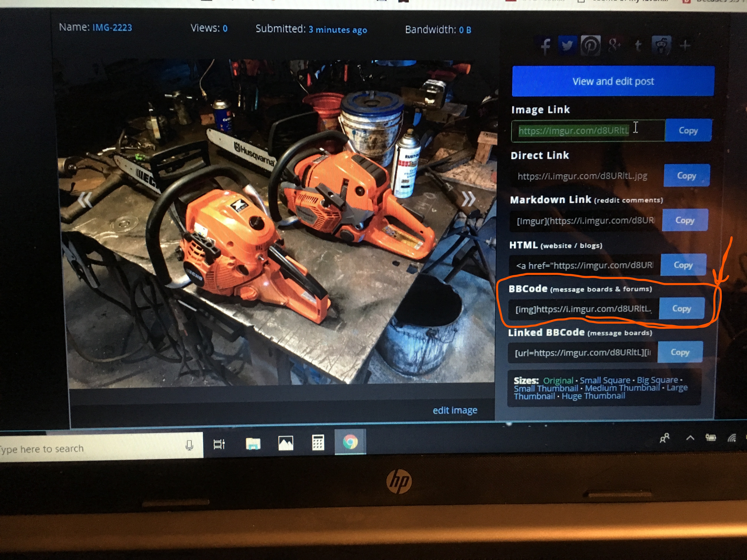Share image on Twitter

click(567, 45)
